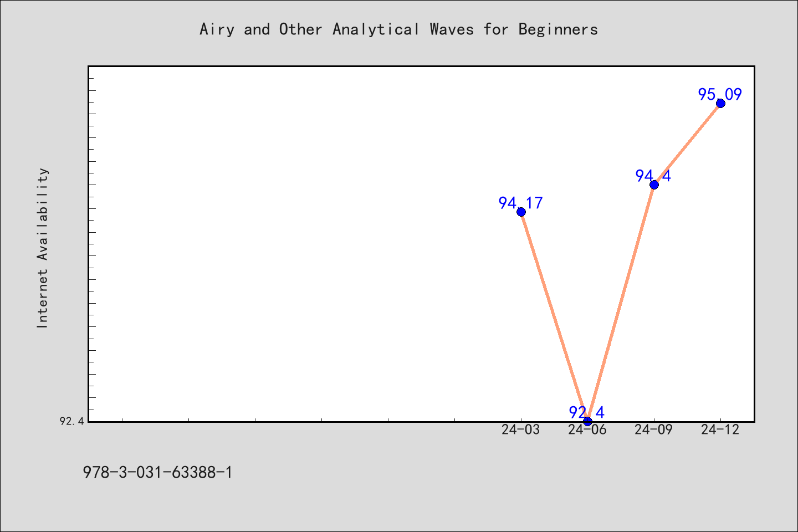
Task: Click the chart title 'Airy and Other Analytical Waves for Beginners'
Action: pos(398,29)
